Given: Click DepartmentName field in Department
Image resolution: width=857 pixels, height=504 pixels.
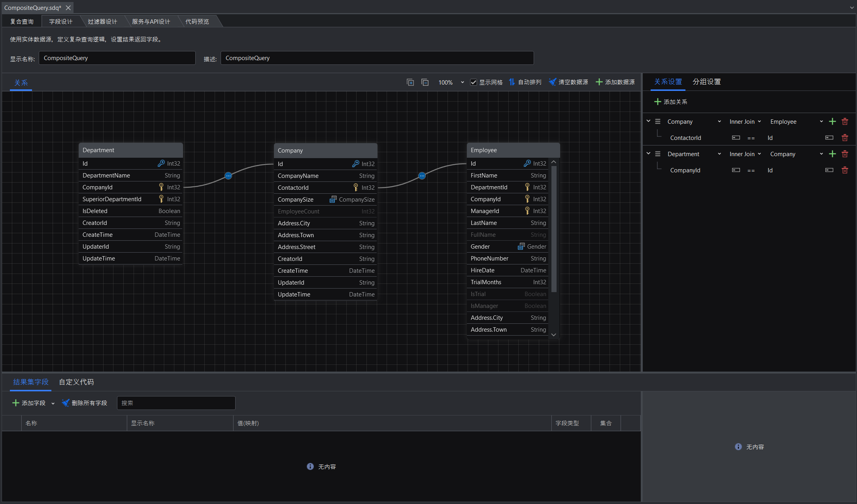Looking at the screenshot, I should [x=131, y=176].
